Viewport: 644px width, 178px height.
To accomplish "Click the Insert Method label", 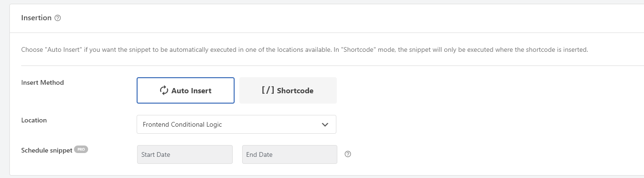I will [42, 82].
